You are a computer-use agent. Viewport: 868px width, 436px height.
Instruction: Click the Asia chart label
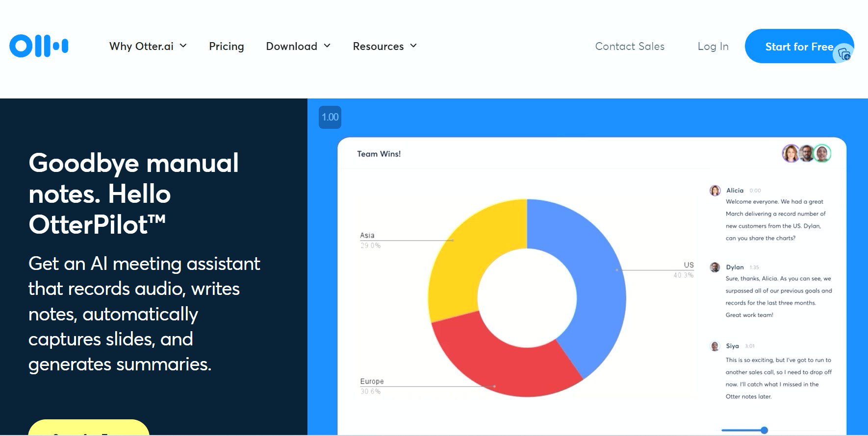click(x=367, y=235)
